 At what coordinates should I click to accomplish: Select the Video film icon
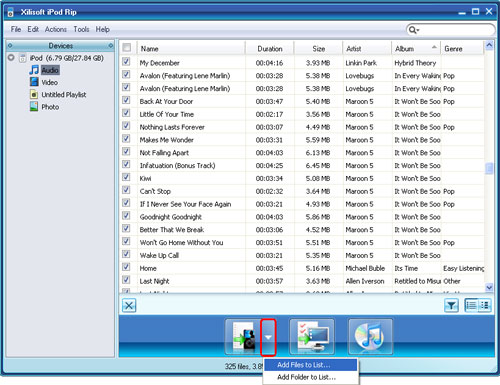click(34, 82)
